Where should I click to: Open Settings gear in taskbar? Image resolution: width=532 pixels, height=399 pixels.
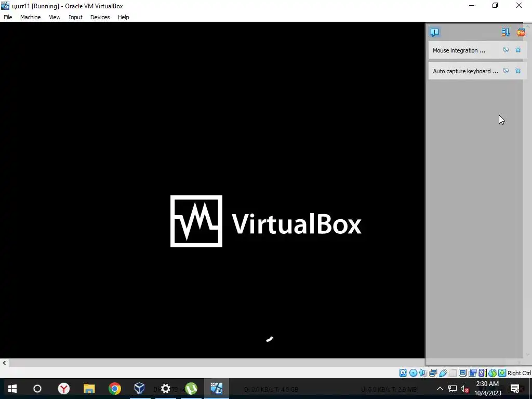click(166, 389)
